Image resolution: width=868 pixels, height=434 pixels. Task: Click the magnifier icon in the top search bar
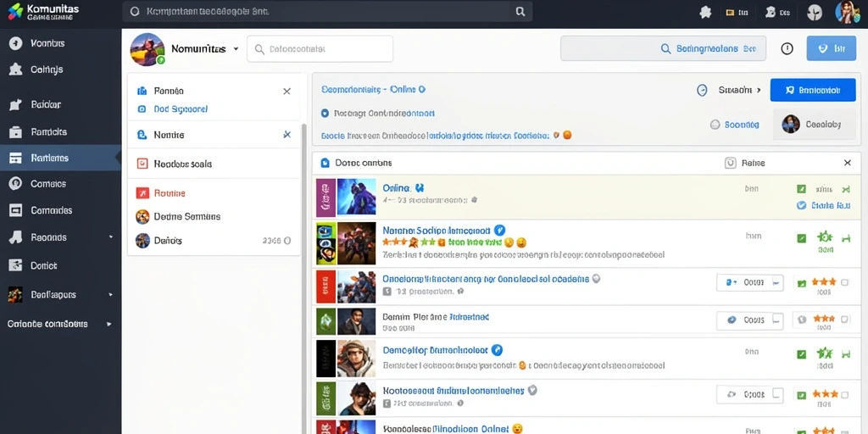(520, 11)
